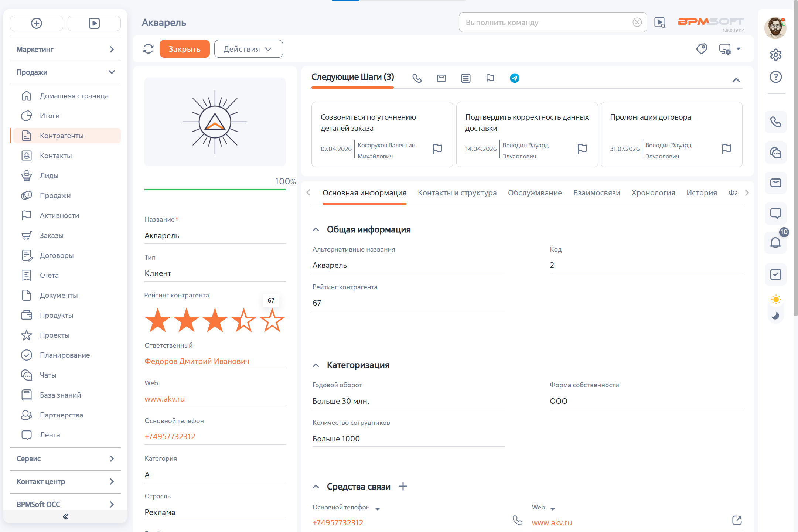The height and width of the screenshot is (532, 798).
Task: Set rating to first star
Action: [158, 320]
